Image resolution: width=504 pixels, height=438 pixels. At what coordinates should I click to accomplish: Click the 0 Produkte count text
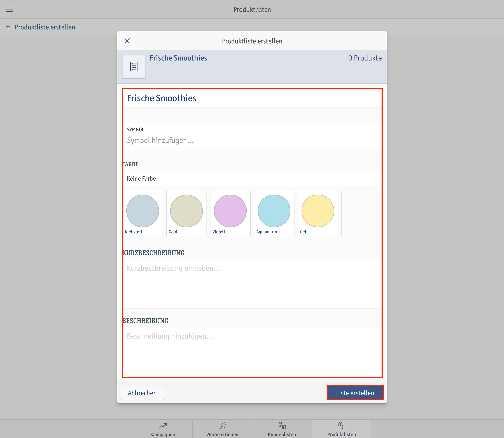coord(365,58)
